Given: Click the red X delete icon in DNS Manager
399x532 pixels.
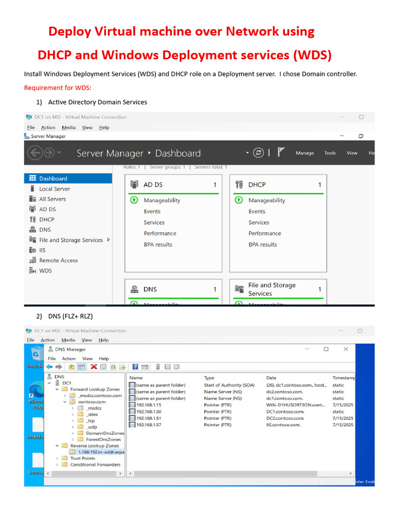Looking at the screenshot, I should [94, 367].
